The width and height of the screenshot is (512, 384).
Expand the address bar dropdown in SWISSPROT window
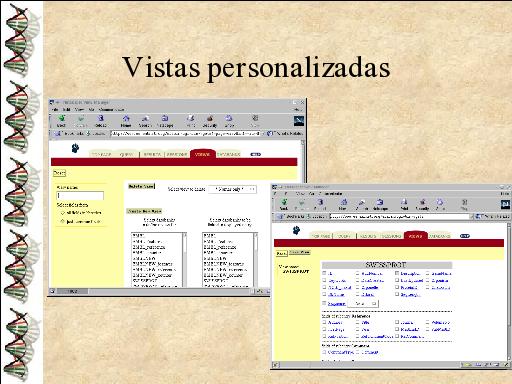(x=471, y=217)
